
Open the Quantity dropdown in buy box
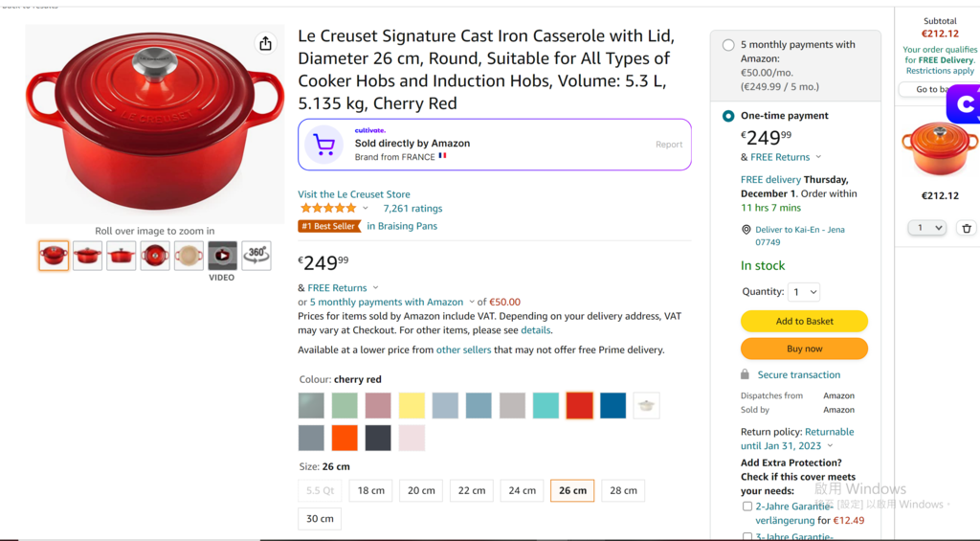(x=804, y=292)
